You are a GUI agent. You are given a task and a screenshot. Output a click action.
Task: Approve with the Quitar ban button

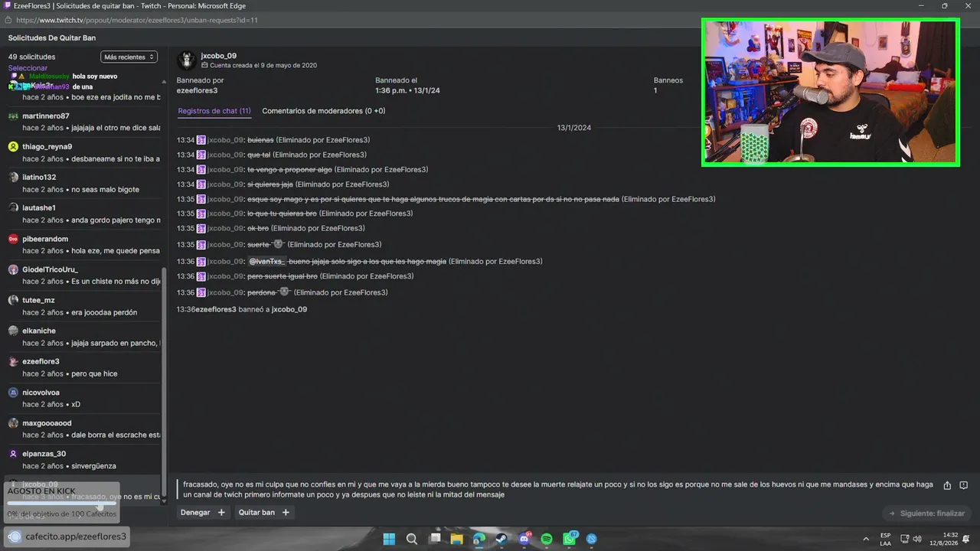256,513
